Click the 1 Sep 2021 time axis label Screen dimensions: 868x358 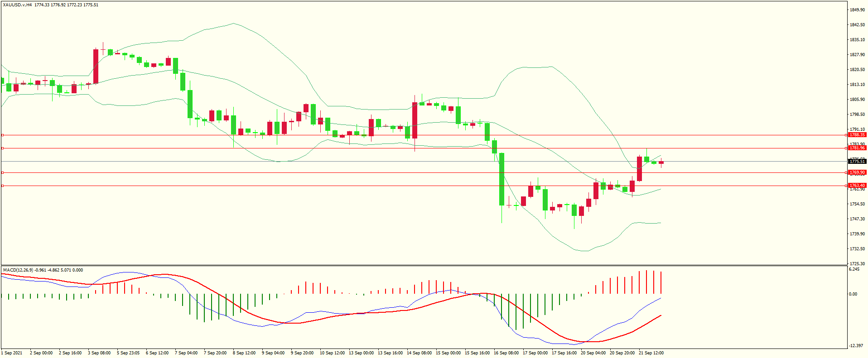pyautogui.click(x=12, y=353)
